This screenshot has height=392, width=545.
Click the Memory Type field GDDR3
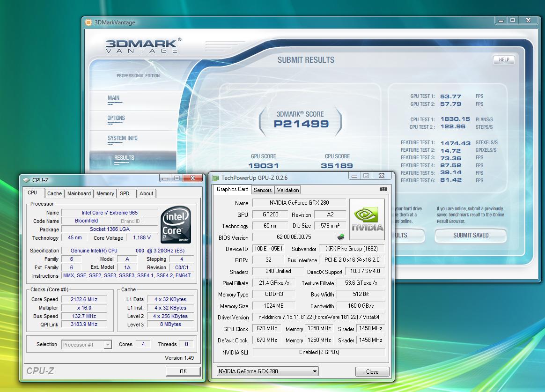point(274,294)
